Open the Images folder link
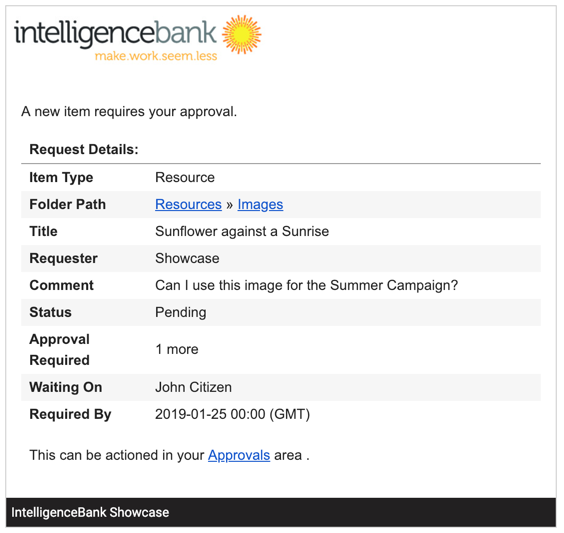The height and width of the screenshot is (533, 564). click(260, 204)
